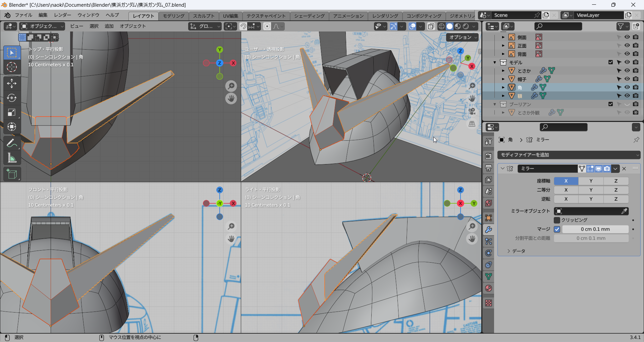This screenshot has height=342, width=644.
Task: Open the 編集 menu
Action: [43, 15]
